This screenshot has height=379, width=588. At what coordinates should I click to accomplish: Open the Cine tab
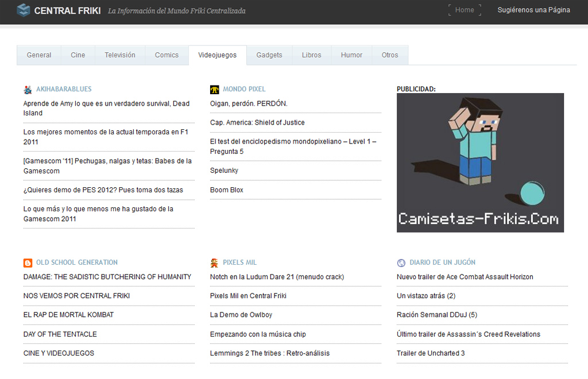click(78, 55)
